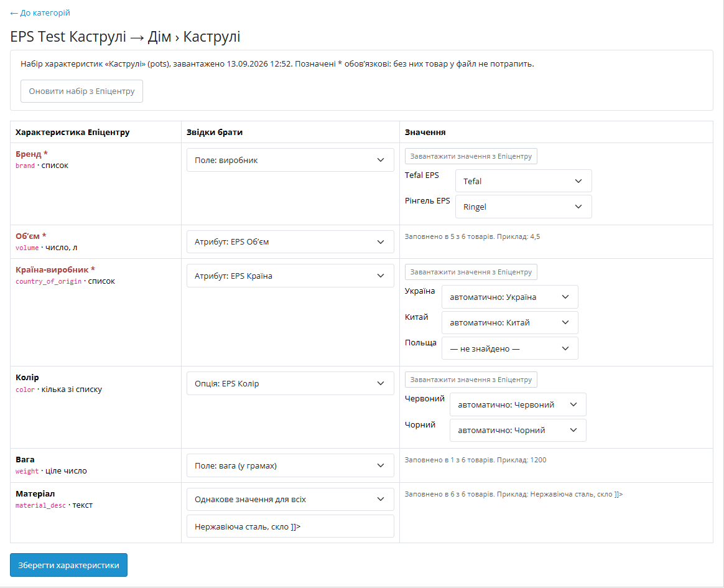Viewport: 724px width, 588px height.
Task: Click the «country_of_origin» code text
Action: coord(49,281)
